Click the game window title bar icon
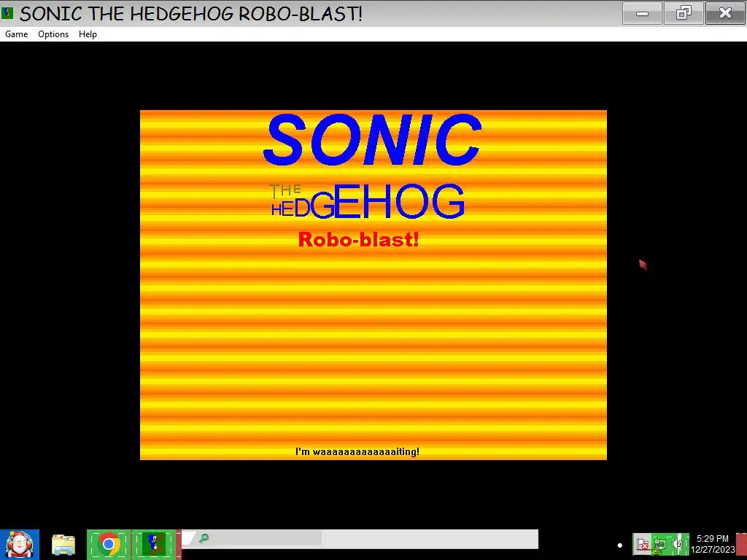This screenshot has height=560, width=747. [7, 13]
